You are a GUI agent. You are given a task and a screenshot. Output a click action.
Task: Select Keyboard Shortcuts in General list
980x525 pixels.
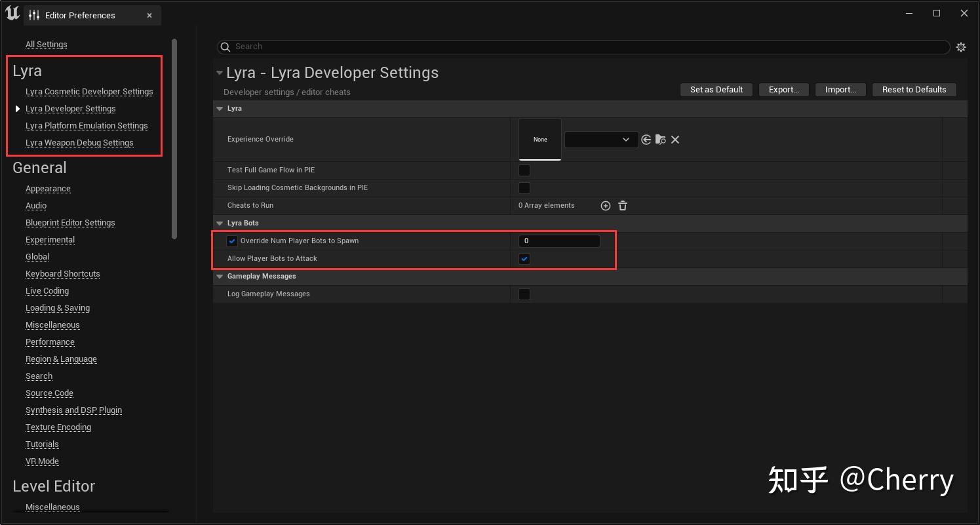pyautogui.click(x=62, y=274)
